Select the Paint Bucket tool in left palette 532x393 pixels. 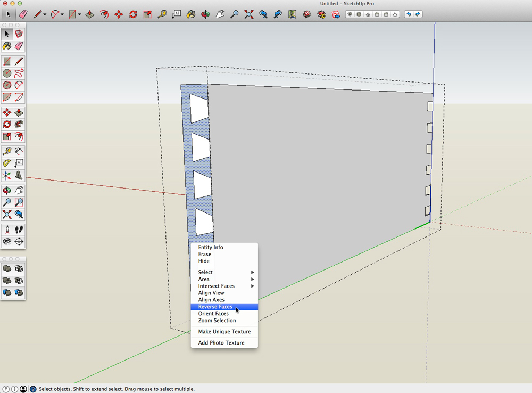tap(7, 46)
